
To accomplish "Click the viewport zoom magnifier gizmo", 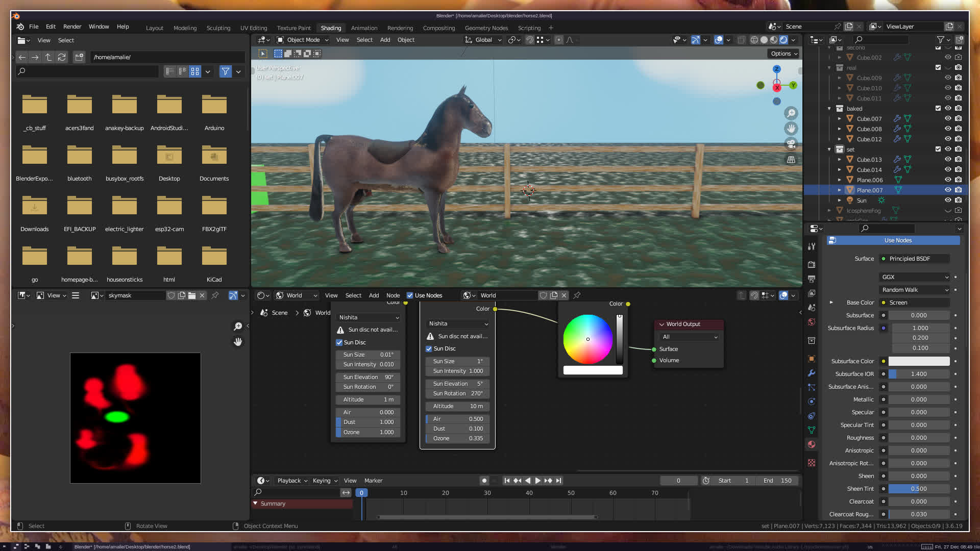I will (x=791, y=113).
